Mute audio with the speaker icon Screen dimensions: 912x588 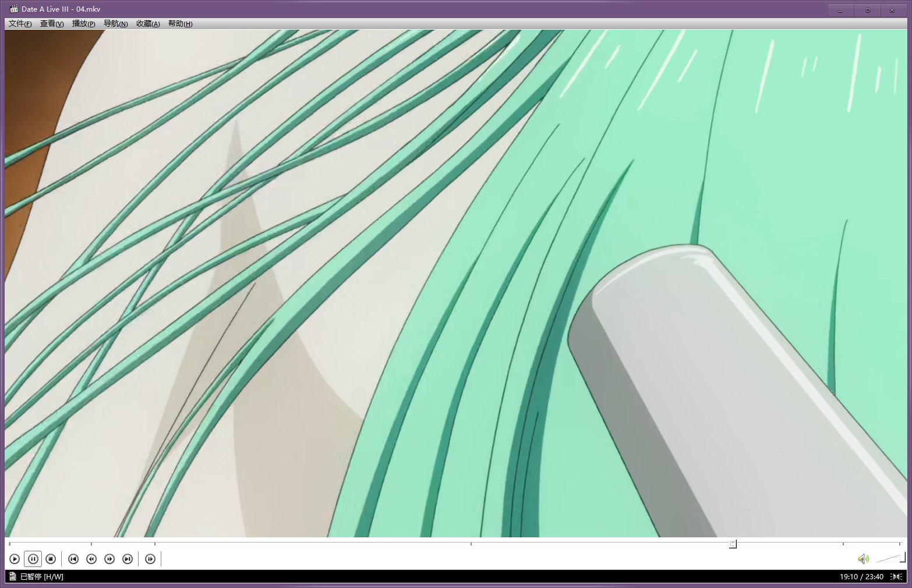[x=863, y=559]
